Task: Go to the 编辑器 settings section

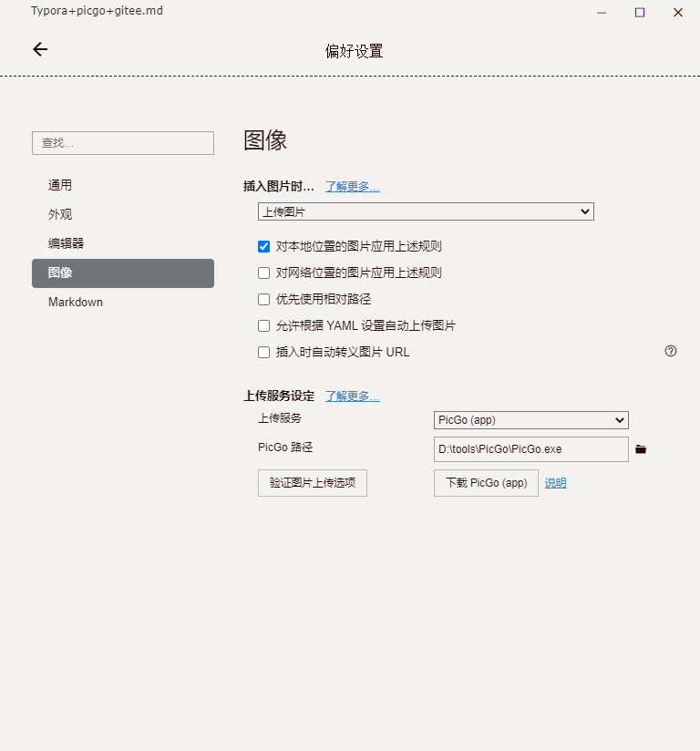Action: click(66, 243)
